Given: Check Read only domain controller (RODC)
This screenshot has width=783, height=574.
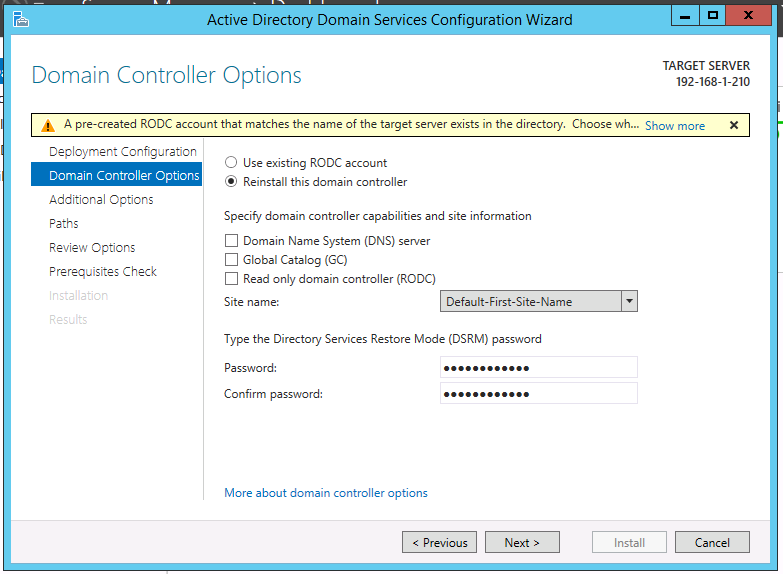Looking at the screenshot, I should pyautogui.click(x=231, y=278).
